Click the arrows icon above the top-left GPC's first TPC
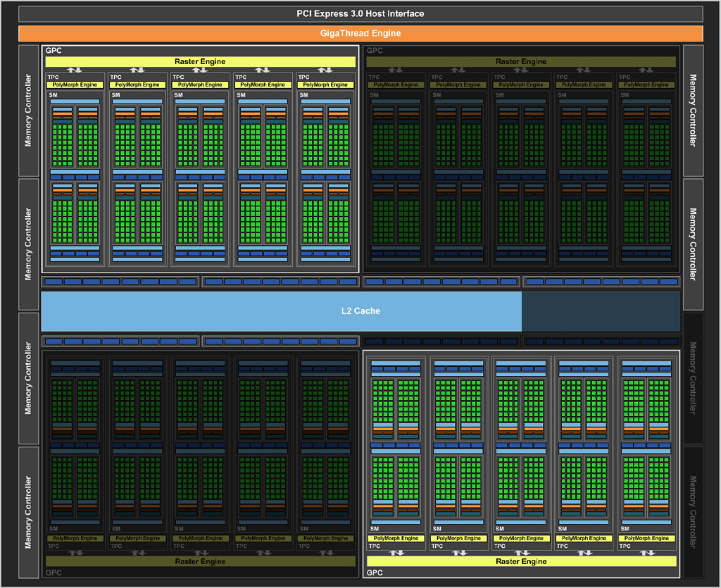This screenshot has height=588, width=721. [75, 70]
